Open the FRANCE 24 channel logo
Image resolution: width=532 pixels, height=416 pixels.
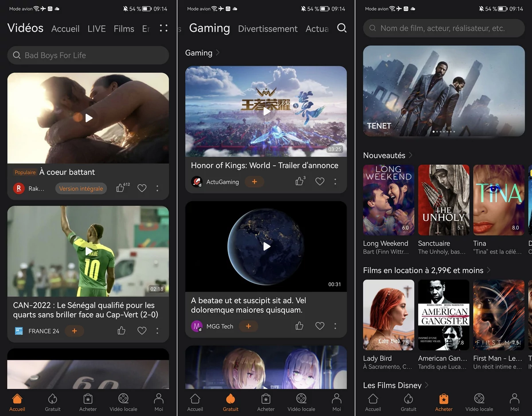pos(19,331)
